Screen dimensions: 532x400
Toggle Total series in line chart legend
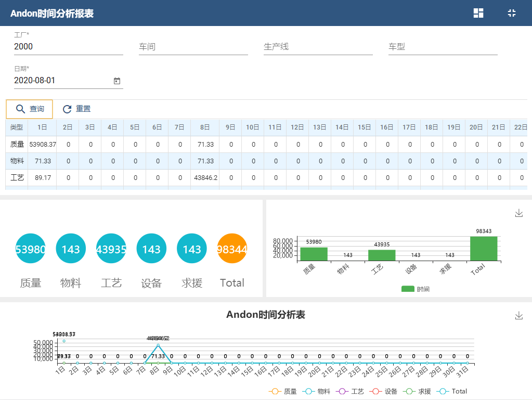pyautogui.click(x=452, y=391)
